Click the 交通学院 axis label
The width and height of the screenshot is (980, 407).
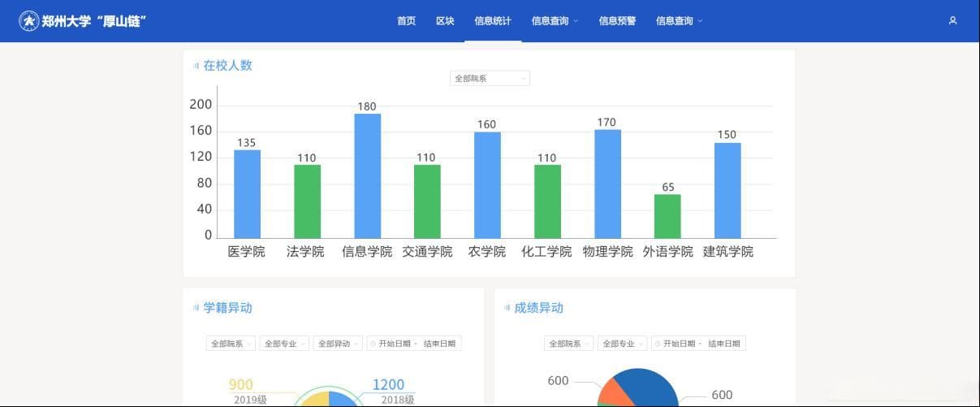tap(427, 252)
